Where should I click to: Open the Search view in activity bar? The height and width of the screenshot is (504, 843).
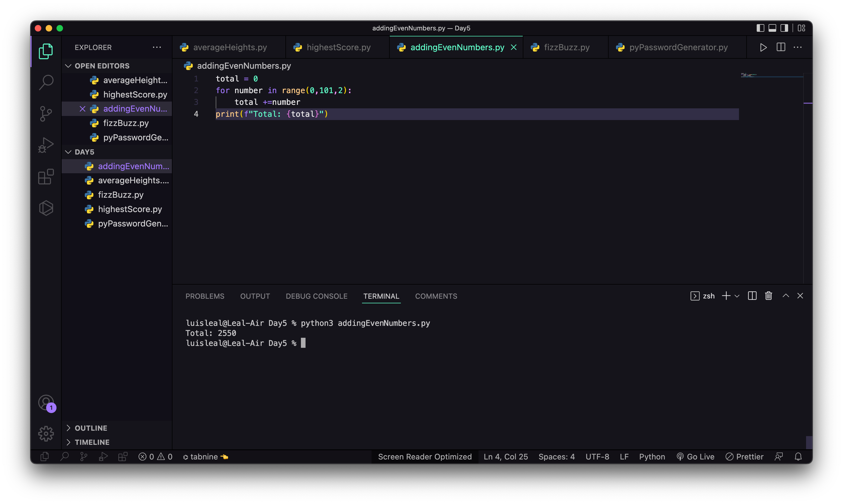pyautogui.click(x=46, y=82)
